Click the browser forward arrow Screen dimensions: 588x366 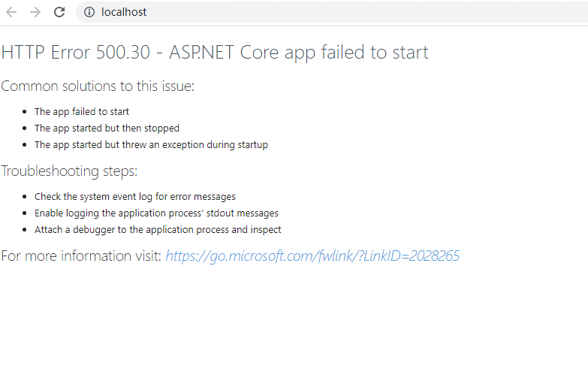35,12
